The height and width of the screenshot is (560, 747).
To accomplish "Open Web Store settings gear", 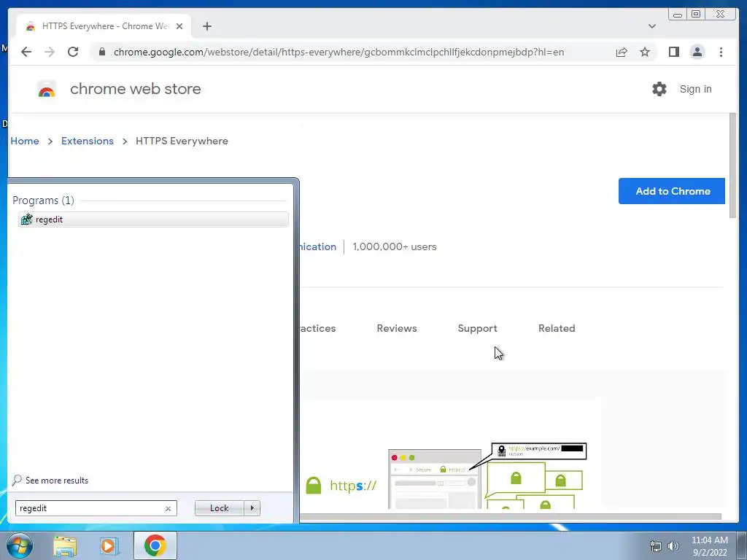I will point(659,89).
